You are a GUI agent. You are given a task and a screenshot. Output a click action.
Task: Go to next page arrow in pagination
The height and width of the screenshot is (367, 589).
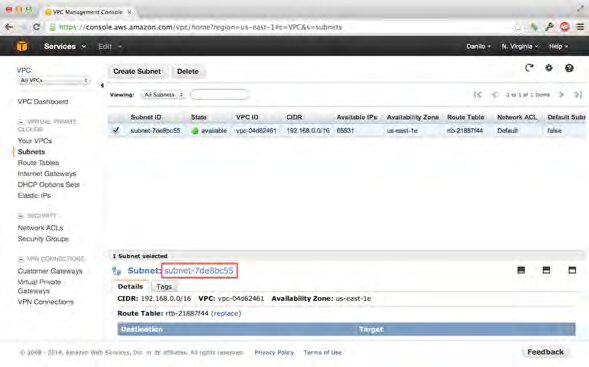(562, 95)
